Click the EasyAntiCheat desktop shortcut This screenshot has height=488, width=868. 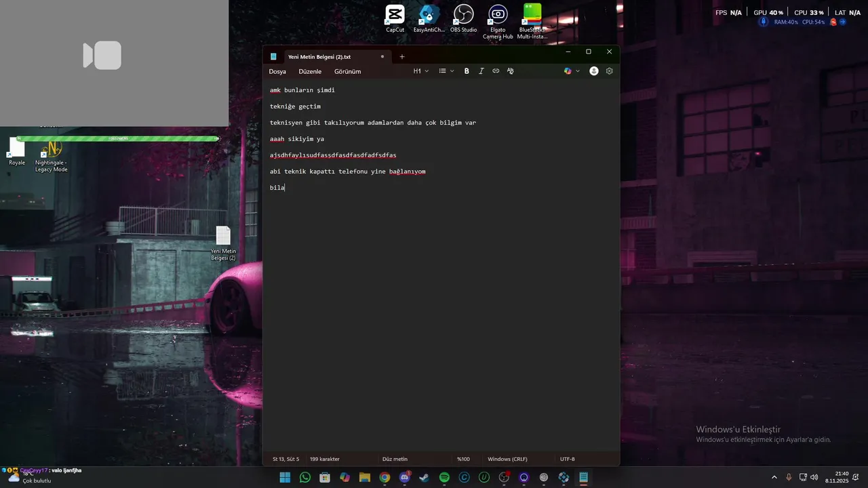tap(429, 19)
